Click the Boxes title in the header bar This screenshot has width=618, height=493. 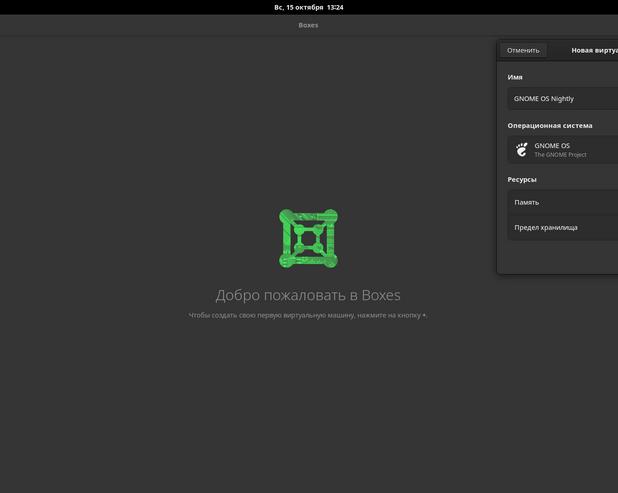click(308, 25)
